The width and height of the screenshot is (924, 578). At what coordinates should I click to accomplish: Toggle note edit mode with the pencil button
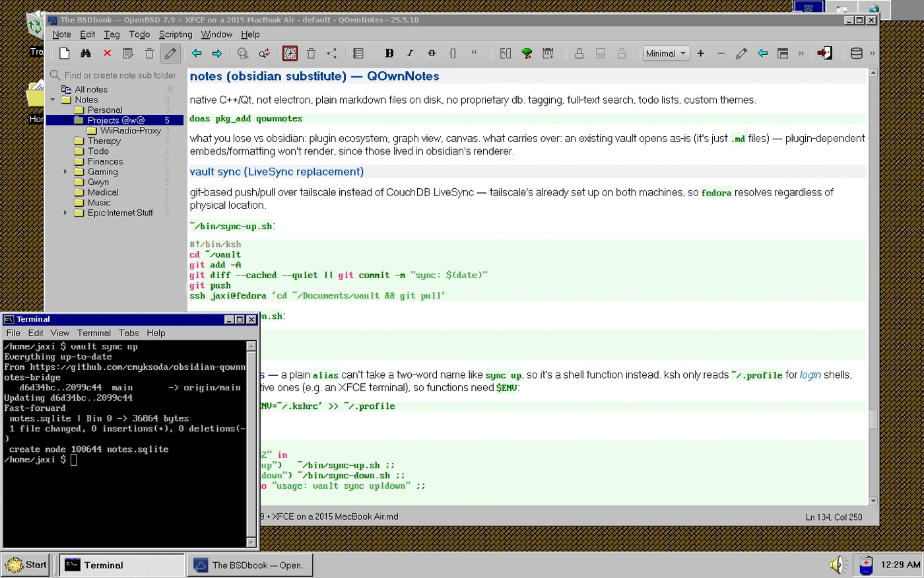[x=170, y=54]
